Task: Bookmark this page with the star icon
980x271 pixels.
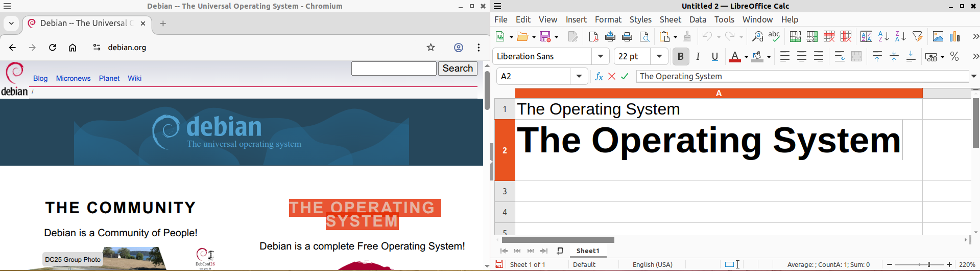Action: click(x=431, y=48)
